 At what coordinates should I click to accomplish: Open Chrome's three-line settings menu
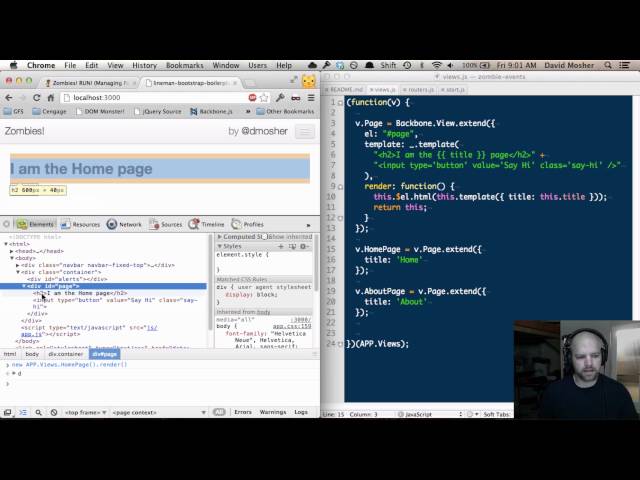(x=311, y=98)
